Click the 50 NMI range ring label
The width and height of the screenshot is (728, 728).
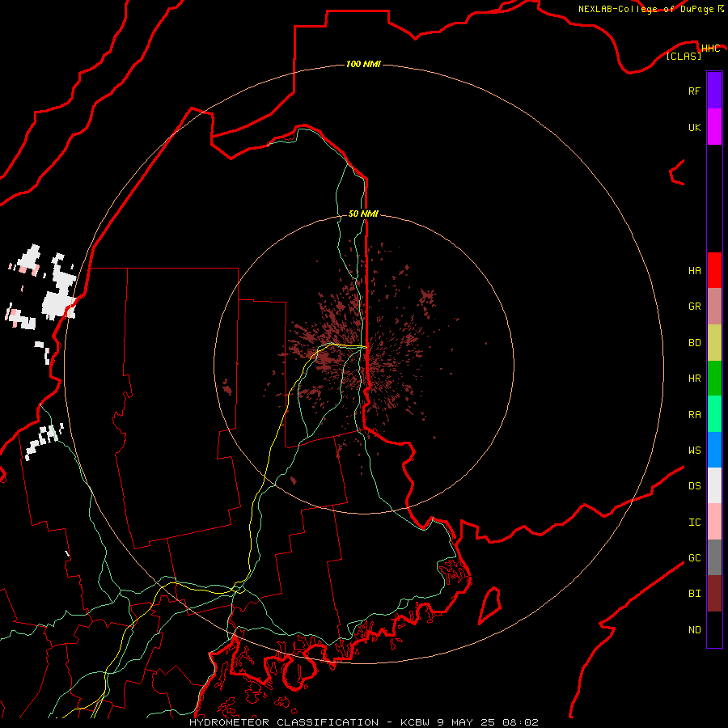[363, 214]
